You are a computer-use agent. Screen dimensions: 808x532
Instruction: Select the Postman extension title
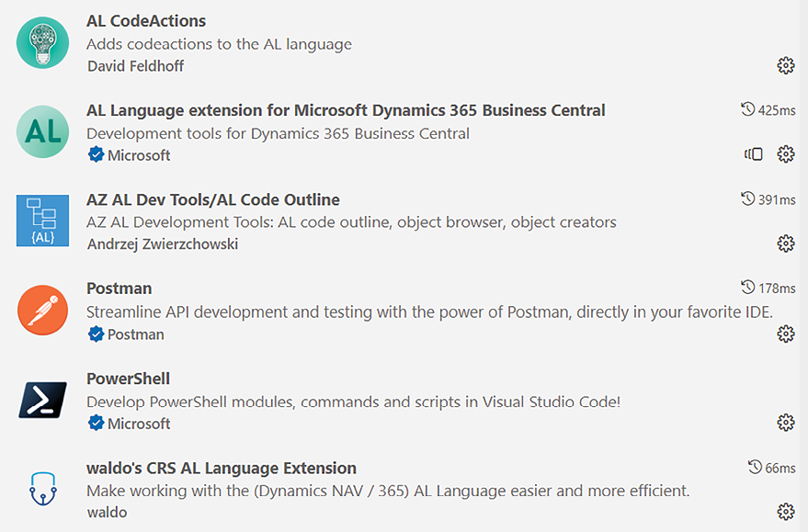tap(119, 289)
